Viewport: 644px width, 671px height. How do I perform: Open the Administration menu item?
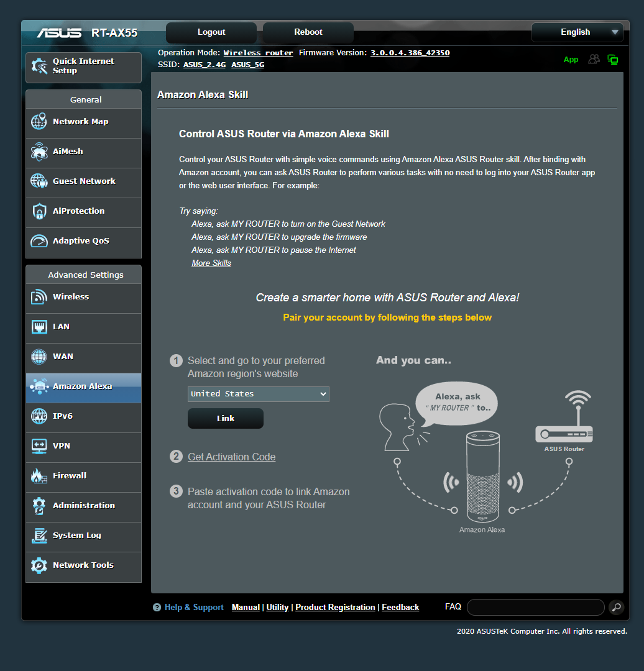coord(83,507)
